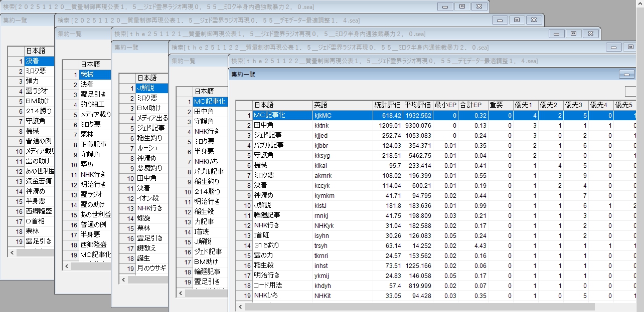This screenshot has height=312, width=644.
Task: Click the 平均評価 column header
Action: pos(417,105)
